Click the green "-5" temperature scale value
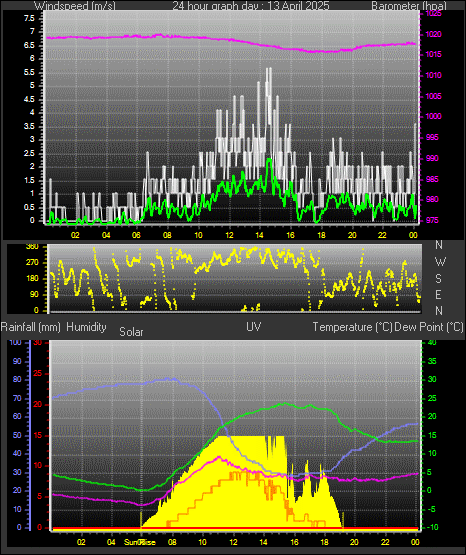 coord(432,509)
